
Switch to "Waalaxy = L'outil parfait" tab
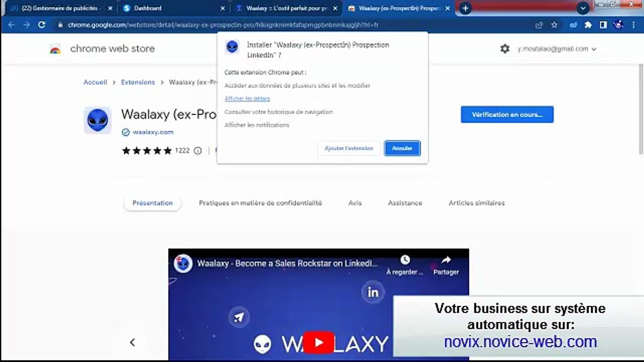click(x=286, y=9)
